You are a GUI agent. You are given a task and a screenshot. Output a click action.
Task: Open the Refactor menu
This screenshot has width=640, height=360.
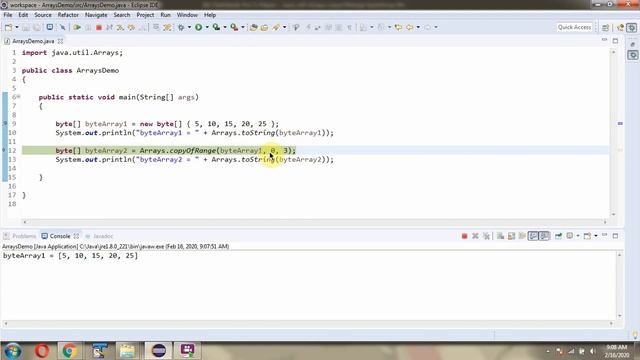(x=68, y=15)
